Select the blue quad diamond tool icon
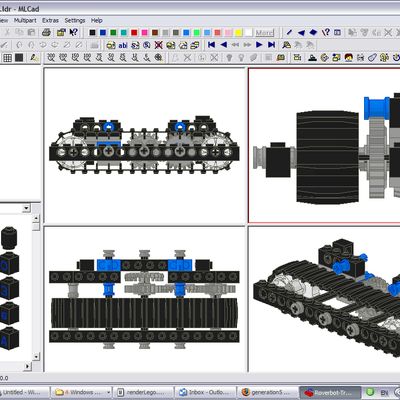400x400 pixels. tap(313, 32)
